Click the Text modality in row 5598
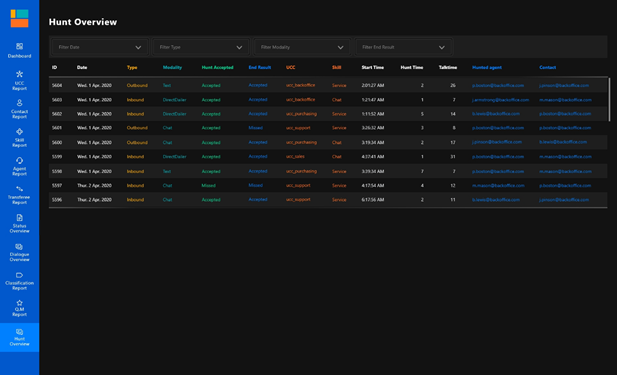The image size is (617, 375). pyautogui.click(x=167, y=171)
